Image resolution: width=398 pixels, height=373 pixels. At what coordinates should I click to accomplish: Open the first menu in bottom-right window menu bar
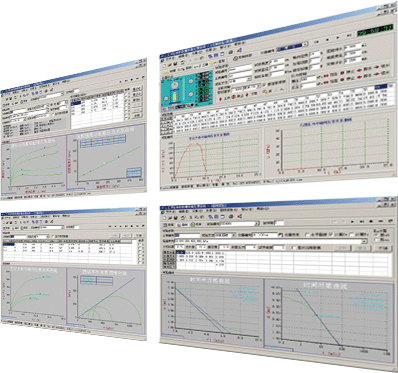(170, 212)
